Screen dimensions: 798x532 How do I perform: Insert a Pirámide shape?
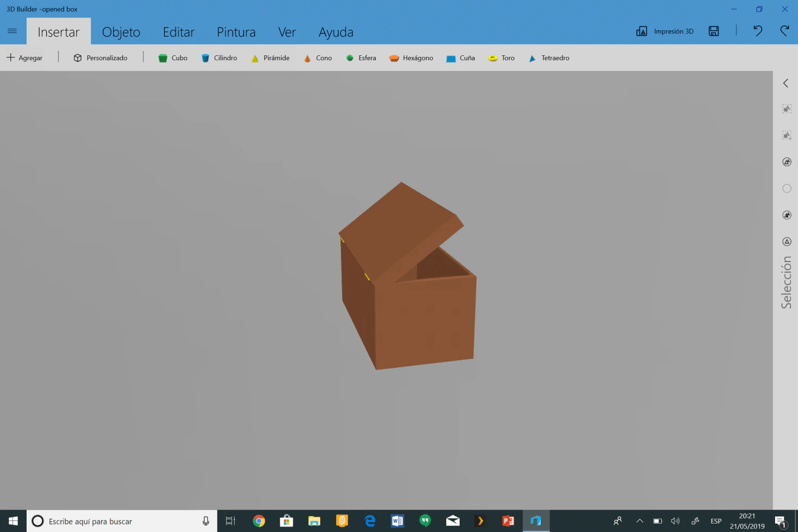coord(270,58)
